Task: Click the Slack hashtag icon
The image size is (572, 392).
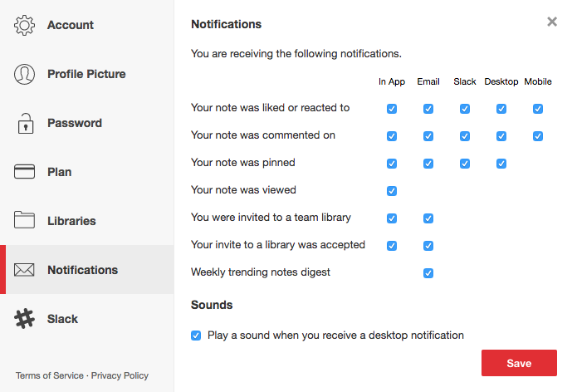Action: [x=25, y=319]
